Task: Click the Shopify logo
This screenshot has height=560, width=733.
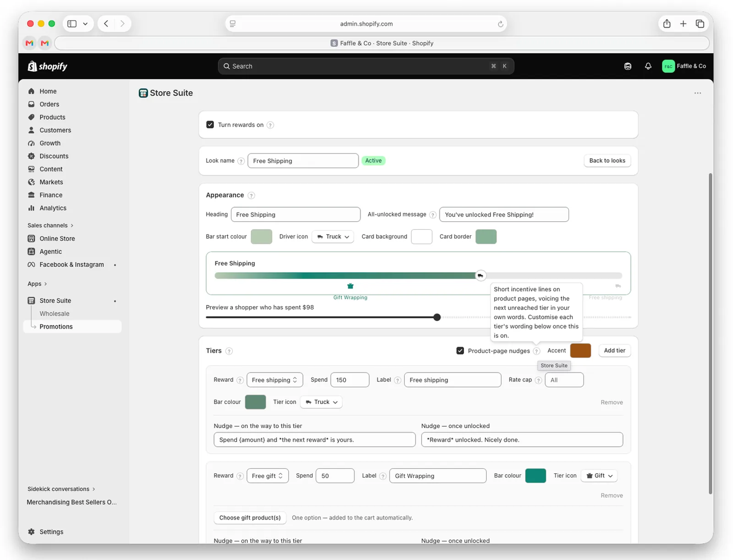Action: 48,66
